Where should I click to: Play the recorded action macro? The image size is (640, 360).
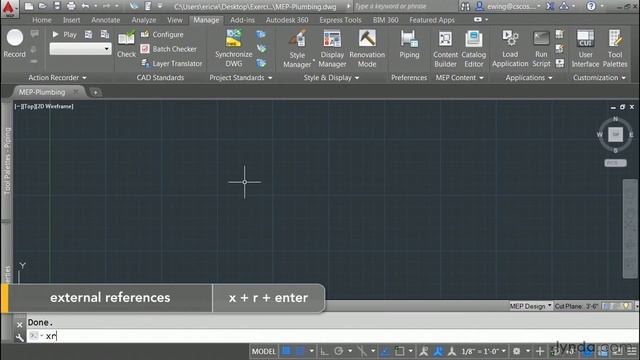click(x=64, y=35)
